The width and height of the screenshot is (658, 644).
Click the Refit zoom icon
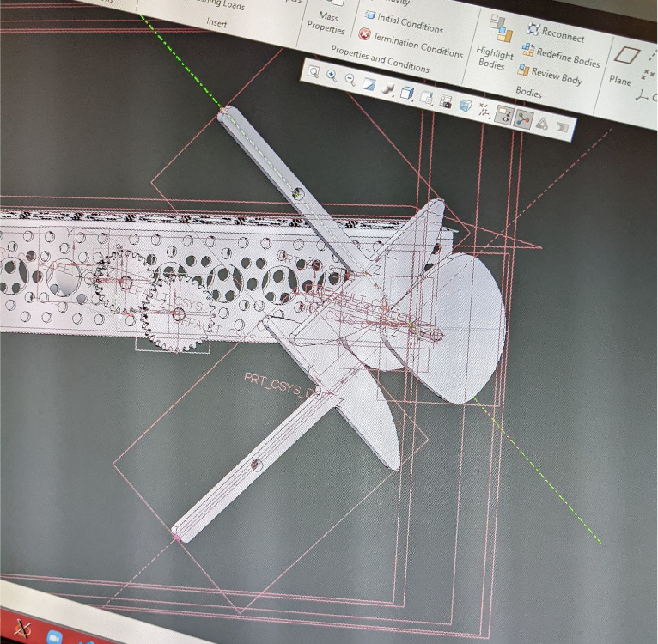pos(314,73)
